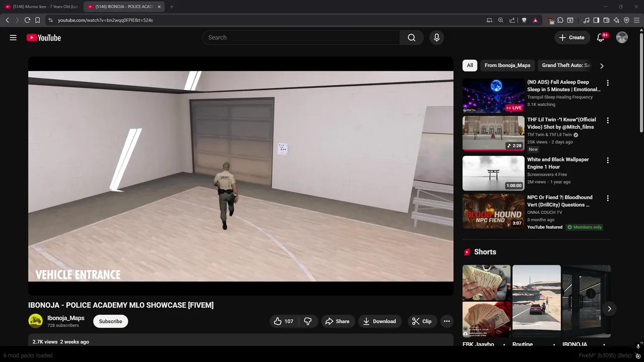Install app icon in address bar
The height and width of the screenshot is (362, 644).
coord(489,20)
